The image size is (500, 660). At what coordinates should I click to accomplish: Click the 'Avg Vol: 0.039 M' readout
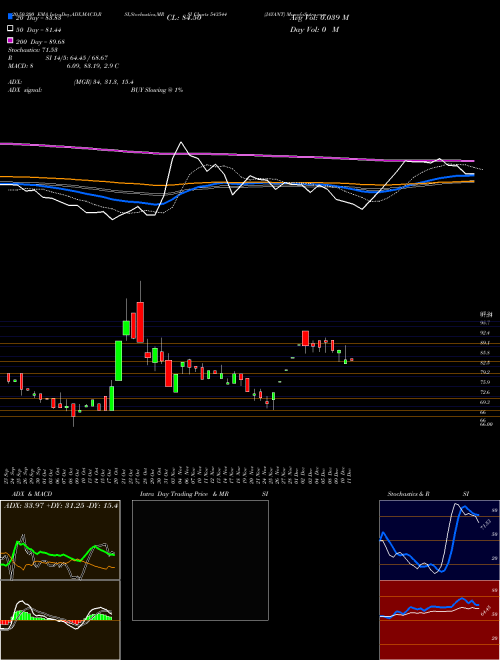(319, 18)
